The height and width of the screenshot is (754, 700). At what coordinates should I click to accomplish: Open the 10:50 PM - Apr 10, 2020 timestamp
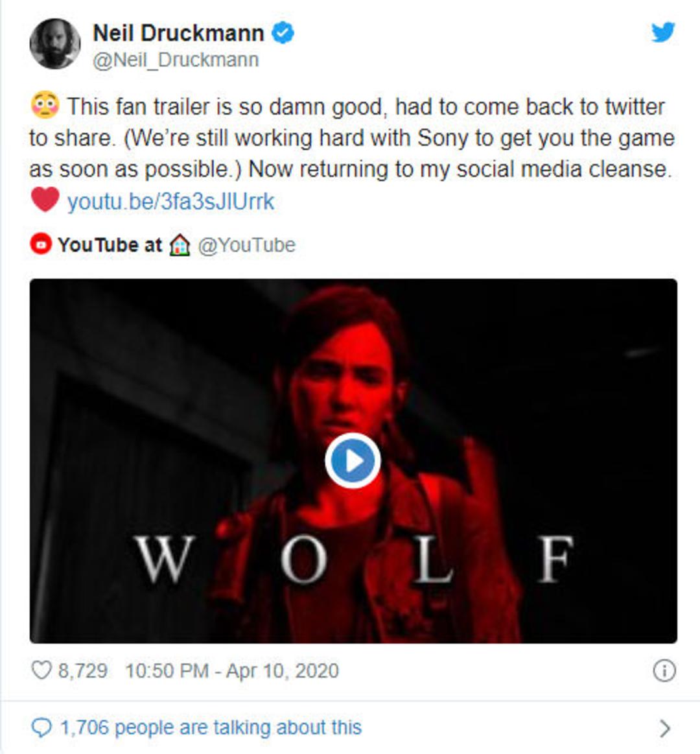tap(232, 670)
